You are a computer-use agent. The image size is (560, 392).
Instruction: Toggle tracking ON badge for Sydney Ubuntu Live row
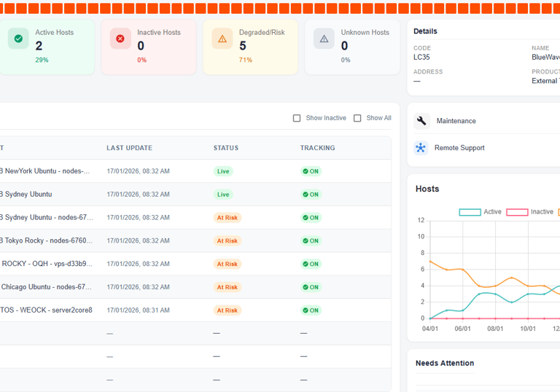311,195
